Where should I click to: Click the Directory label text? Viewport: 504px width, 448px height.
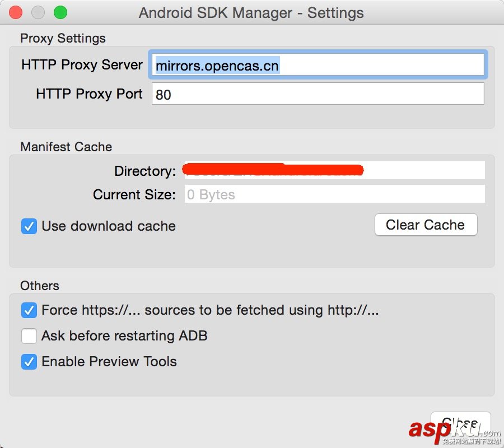pyautogui.click(x=144, y=171)
